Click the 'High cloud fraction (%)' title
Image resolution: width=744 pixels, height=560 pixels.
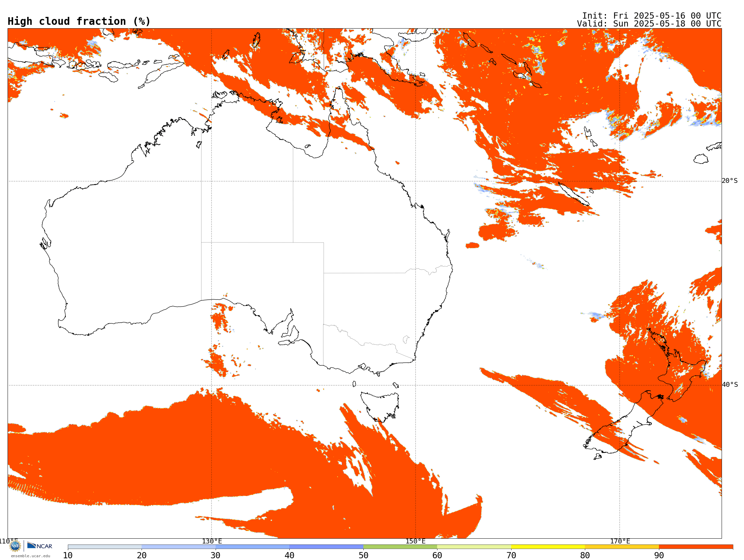tap(79, 21)
